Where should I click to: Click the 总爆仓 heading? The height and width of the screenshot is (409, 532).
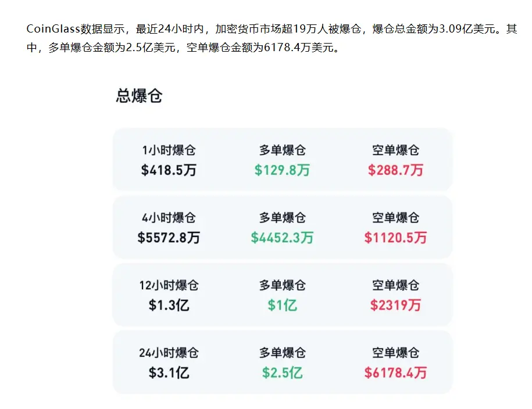pos(139,96)
